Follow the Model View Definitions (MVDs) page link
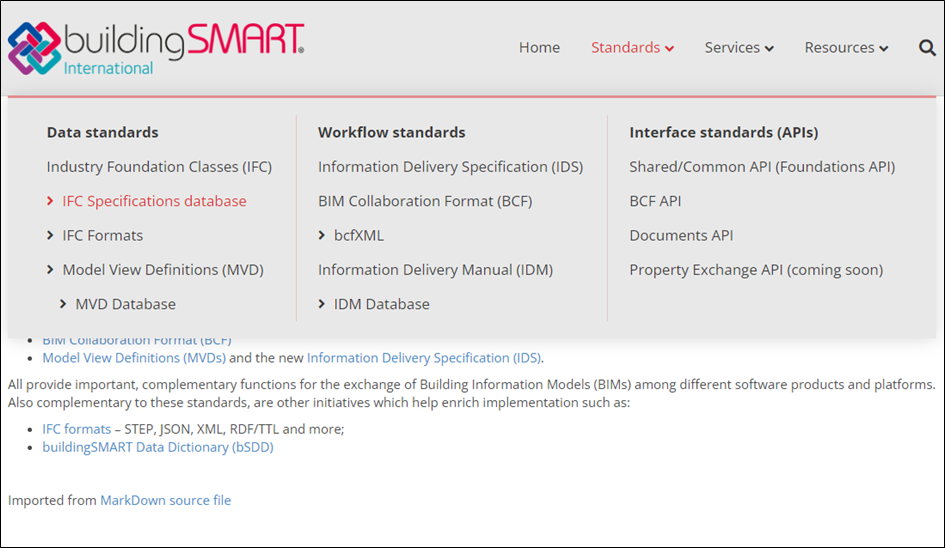 [134, 357]
